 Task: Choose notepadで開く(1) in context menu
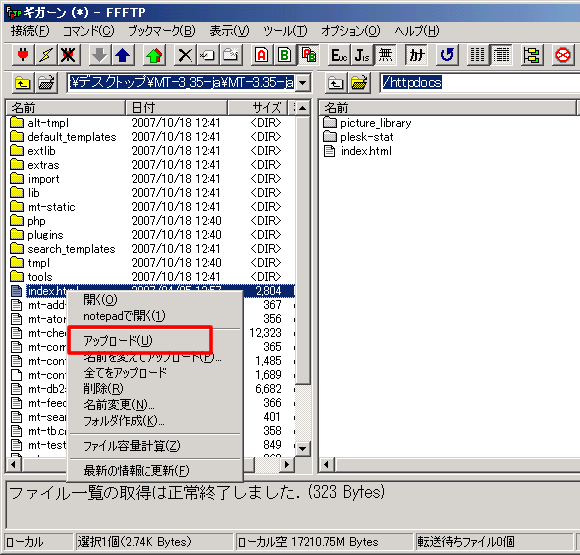155,316
